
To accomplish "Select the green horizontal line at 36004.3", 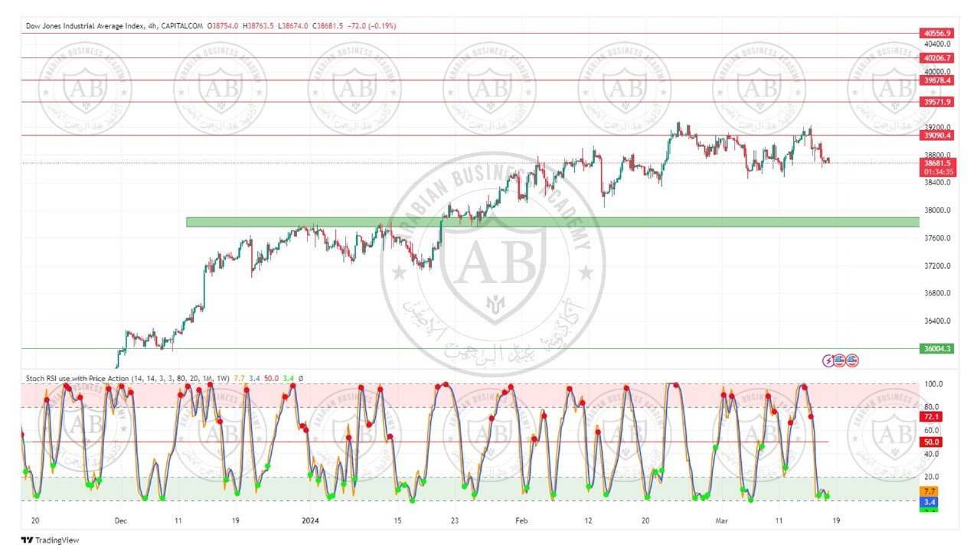I will [x=470, y=348].
